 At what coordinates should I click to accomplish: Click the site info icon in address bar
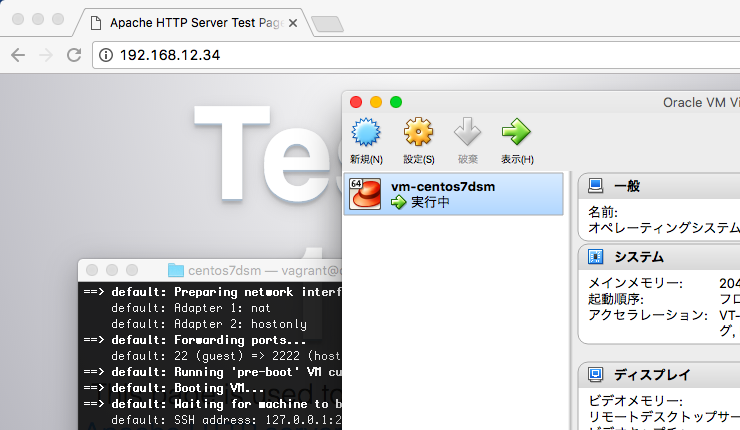pyautogui.click(x=106, y=55)
